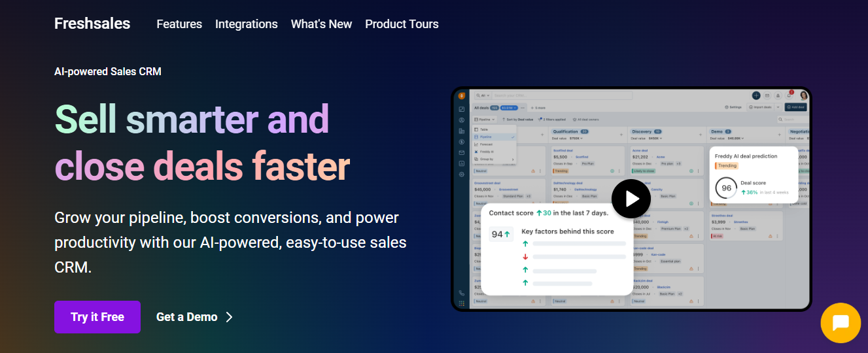
Task: Add a deal with the Qualification plus icon
Action: point(621,135)
